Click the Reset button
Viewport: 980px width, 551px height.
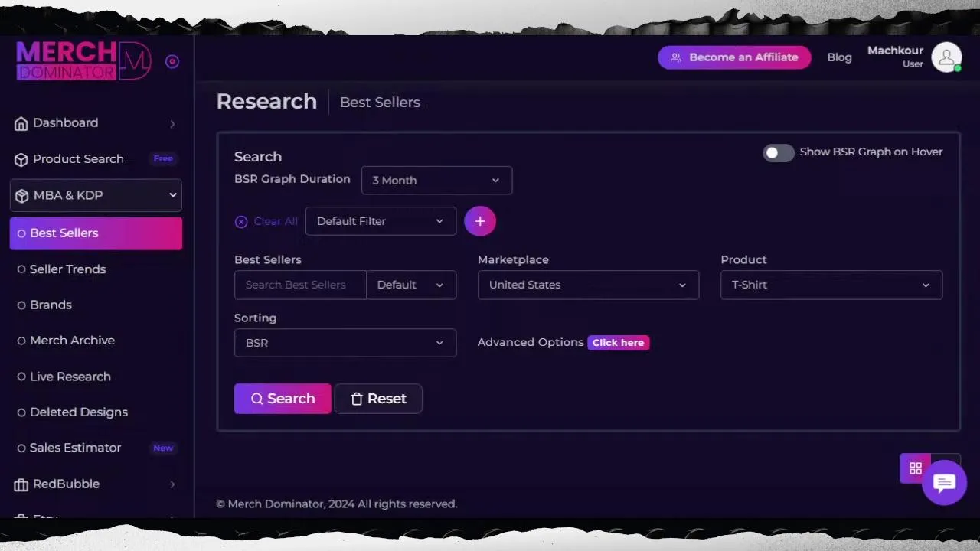tap(378, 399)
